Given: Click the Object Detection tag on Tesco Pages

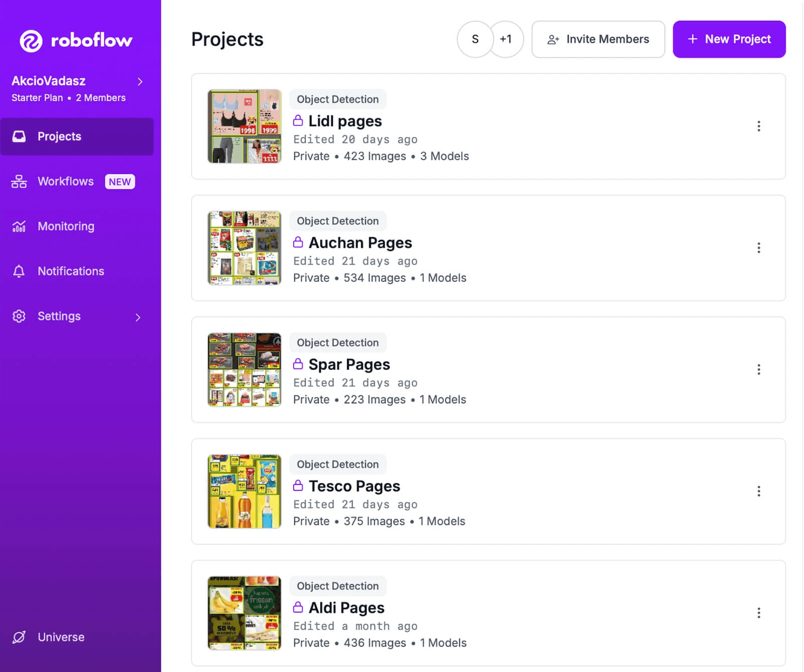Looking at the screenshot, I should click(337, 464).
